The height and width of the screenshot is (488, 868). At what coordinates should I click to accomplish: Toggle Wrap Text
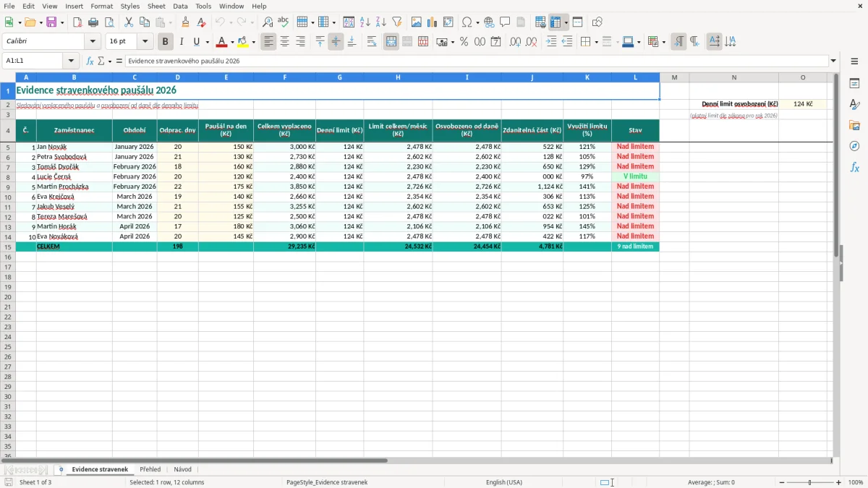372,42
